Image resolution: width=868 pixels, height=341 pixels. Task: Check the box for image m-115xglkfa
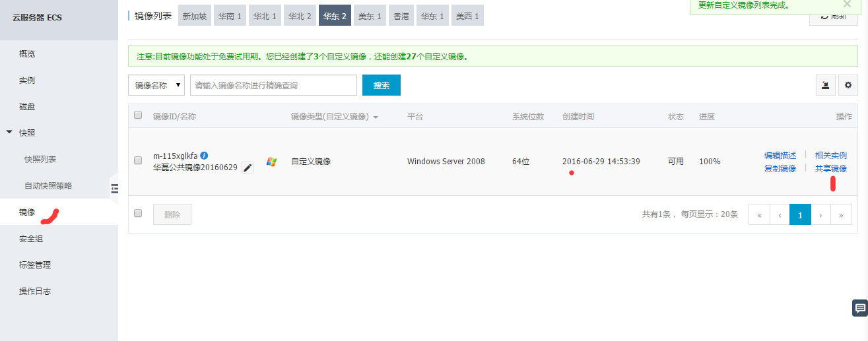coord(138,160)
